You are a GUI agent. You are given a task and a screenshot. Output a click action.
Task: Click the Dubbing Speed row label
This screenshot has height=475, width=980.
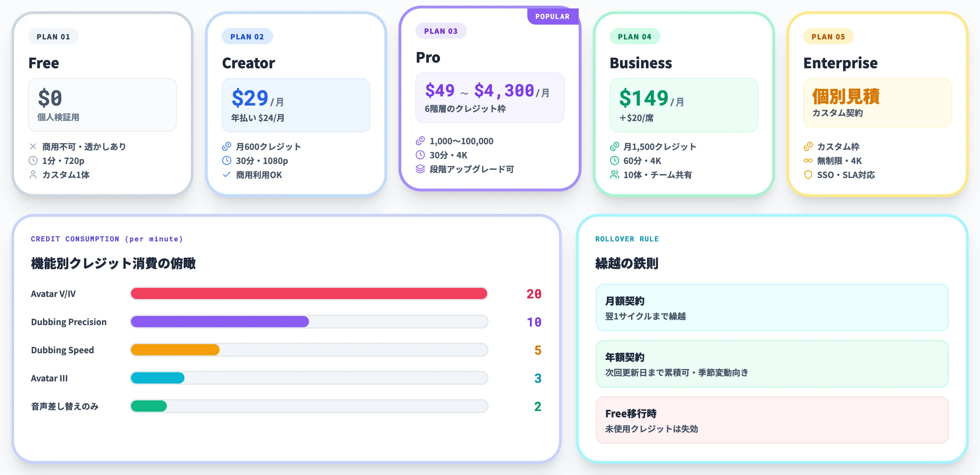62,350
